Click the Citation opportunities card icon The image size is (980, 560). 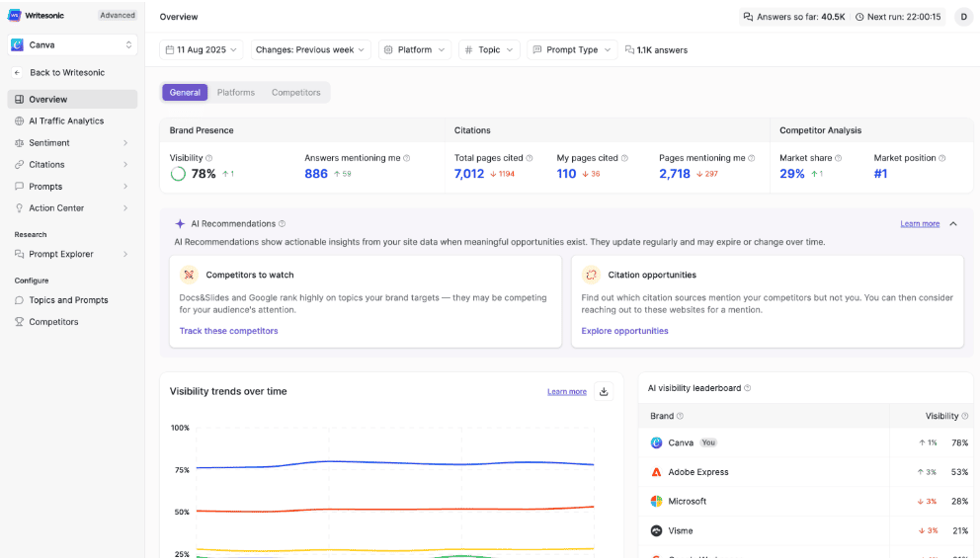(591, 275)
